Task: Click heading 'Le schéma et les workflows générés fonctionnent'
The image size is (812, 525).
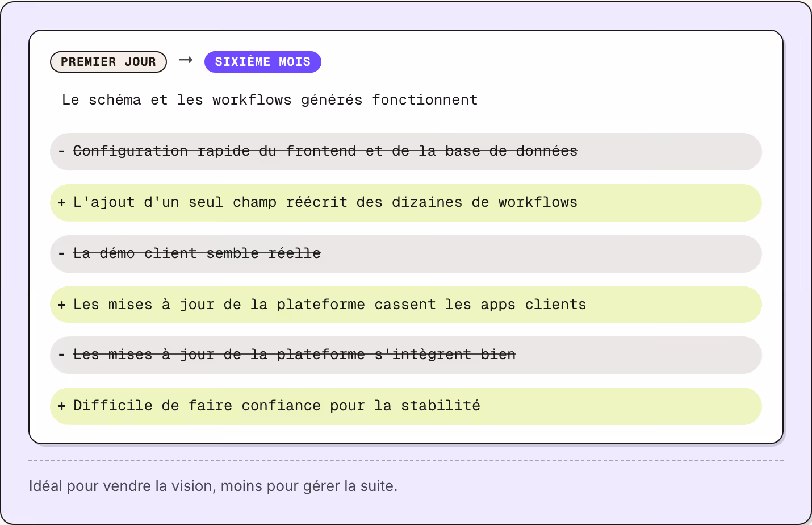Action: [270, 100]
